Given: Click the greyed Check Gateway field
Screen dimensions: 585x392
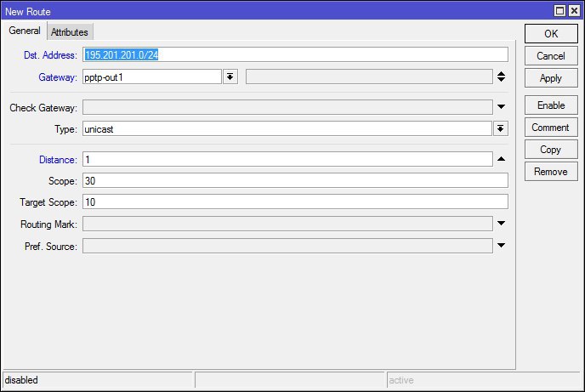Looking at the screenshot, I should 287,107.
